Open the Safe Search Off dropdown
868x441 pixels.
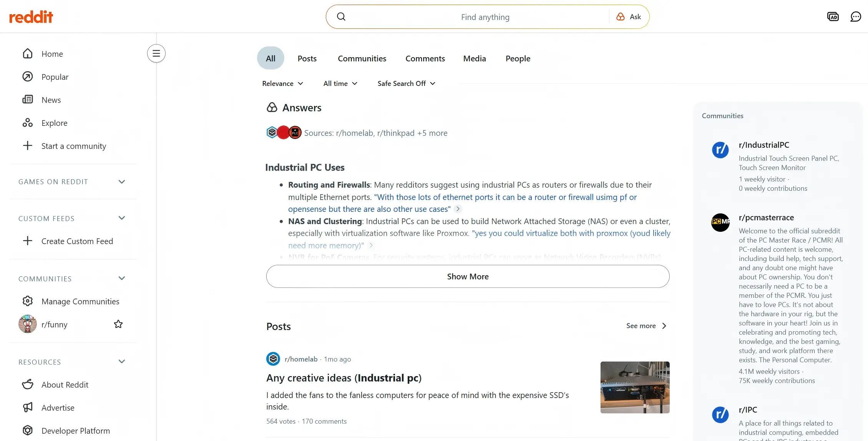point(407,83)
